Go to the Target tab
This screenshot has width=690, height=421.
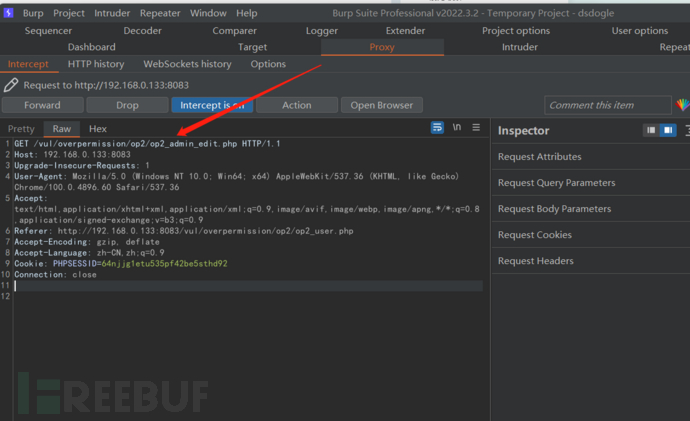pyautogui.click(x=253, y=47)
